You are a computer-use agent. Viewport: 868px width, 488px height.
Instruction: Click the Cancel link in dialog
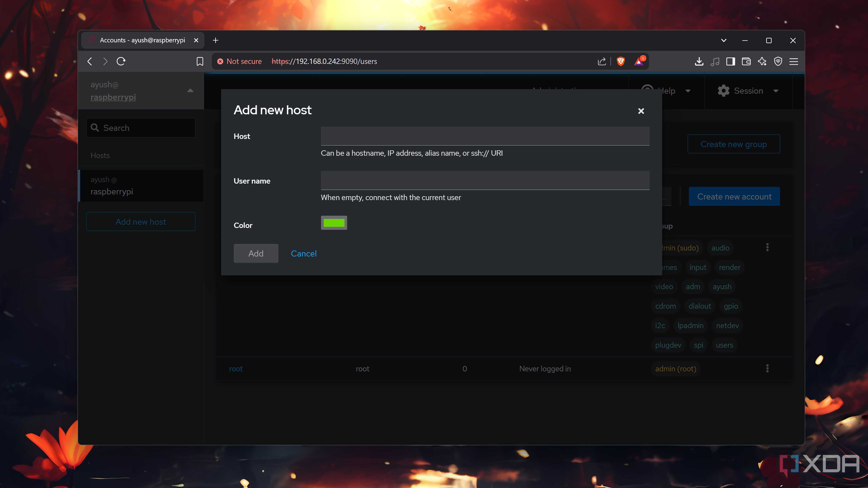[304, 253]
